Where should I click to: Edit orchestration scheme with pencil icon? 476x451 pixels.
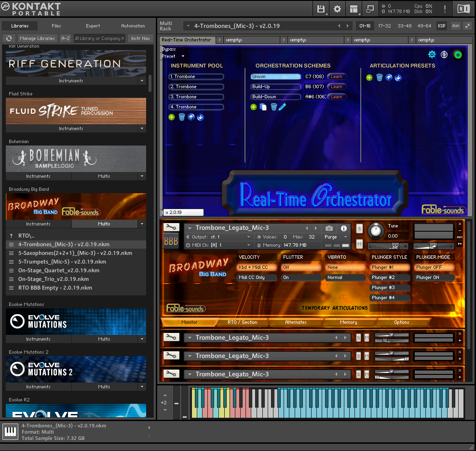pyautogui.click(x=282, y=107)
